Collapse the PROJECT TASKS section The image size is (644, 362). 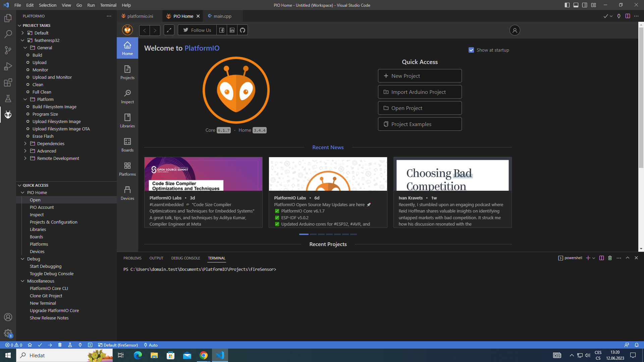tap(19, 25)
